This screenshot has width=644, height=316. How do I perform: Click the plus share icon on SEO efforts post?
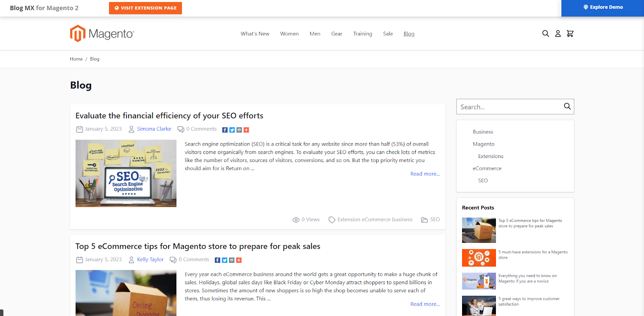point(246,130)
